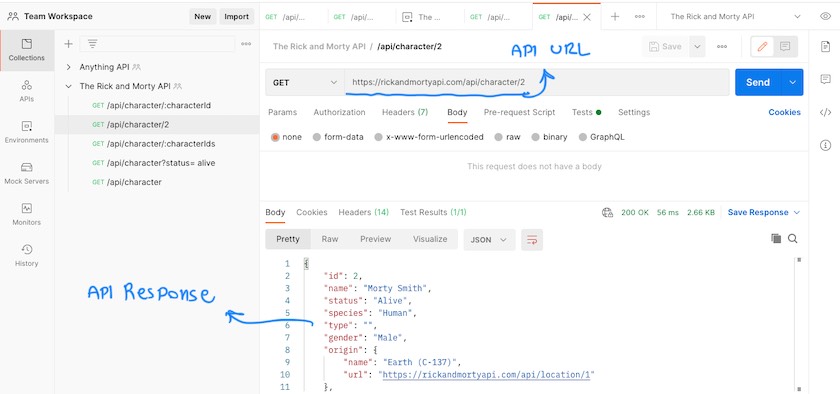Open the JSON format dropdown

pos(489,240)
